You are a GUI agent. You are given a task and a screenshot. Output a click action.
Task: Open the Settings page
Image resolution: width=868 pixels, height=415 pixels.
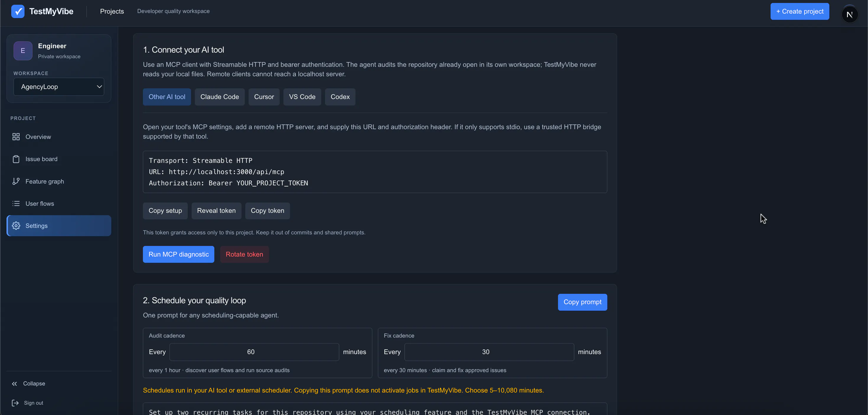[x=59, y=226]
